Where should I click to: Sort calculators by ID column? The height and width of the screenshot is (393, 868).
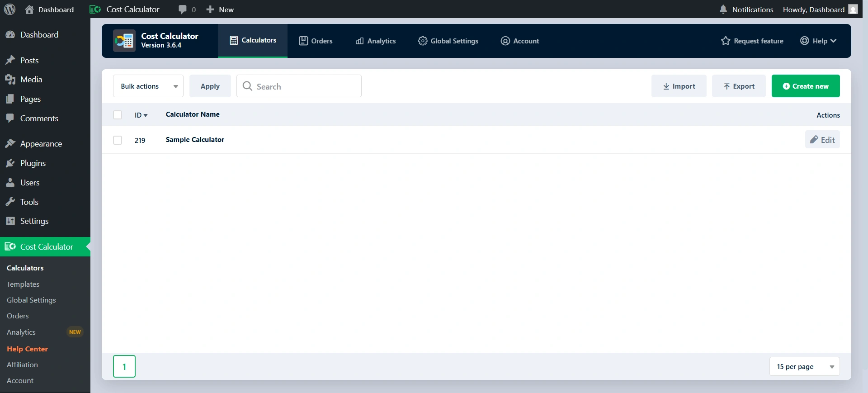pyautogui.click(x=141, y=115)
